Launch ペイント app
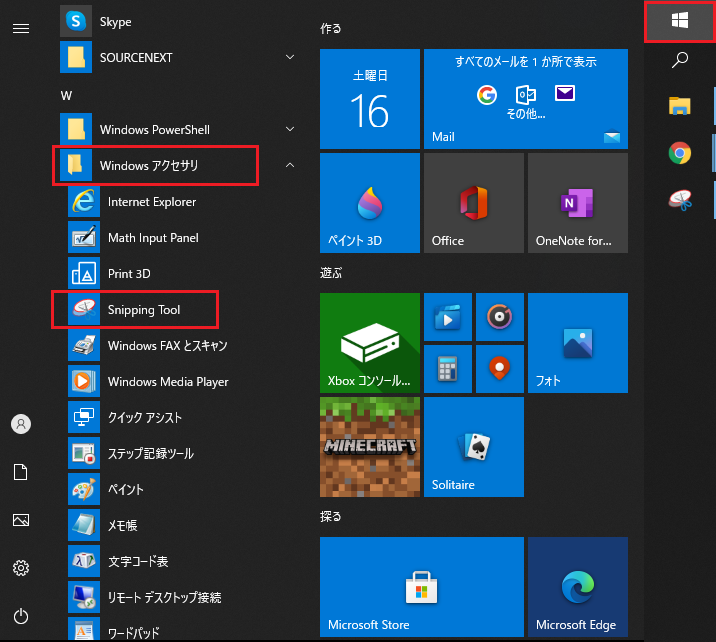The width and height of the screenshot is (716, 642). (183, 489)
